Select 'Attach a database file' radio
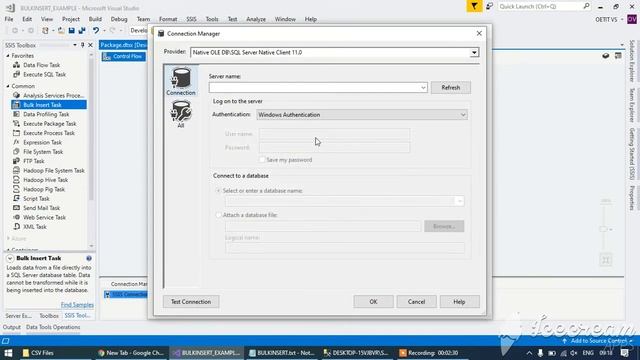 (x=218, y=215)
